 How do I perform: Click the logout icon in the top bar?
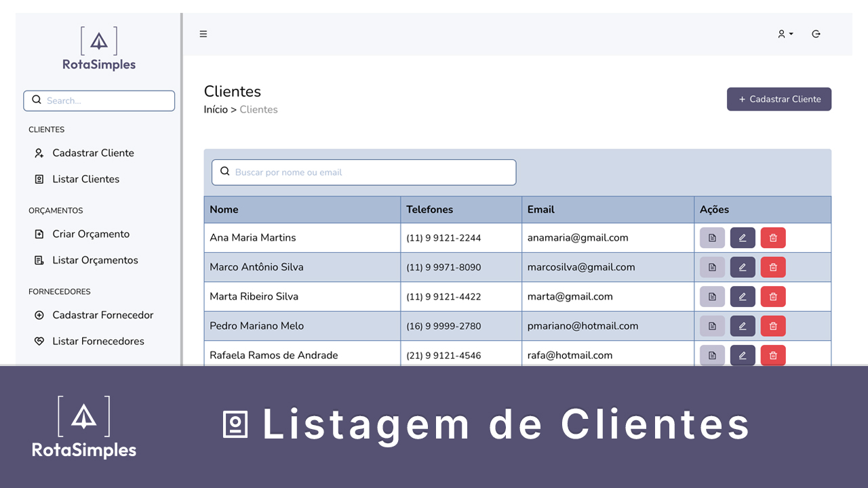(x=816, y=34)
